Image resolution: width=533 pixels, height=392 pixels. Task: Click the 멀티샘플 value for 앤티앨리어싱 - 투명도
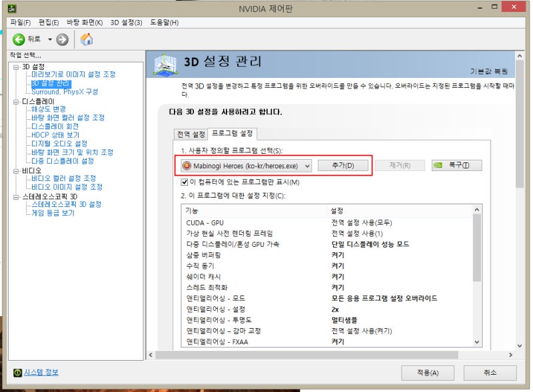[x=344, y=320]
